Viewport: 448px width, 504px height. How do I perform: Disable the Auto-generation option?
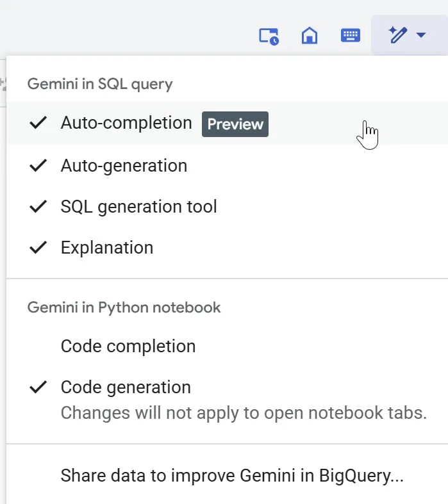click(x=124, y=165)
